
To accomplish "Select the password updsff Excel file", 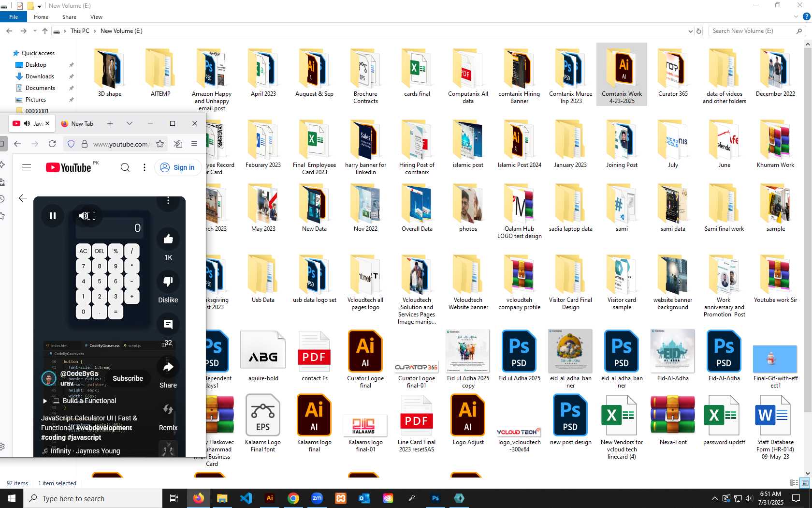I will 724,419.
